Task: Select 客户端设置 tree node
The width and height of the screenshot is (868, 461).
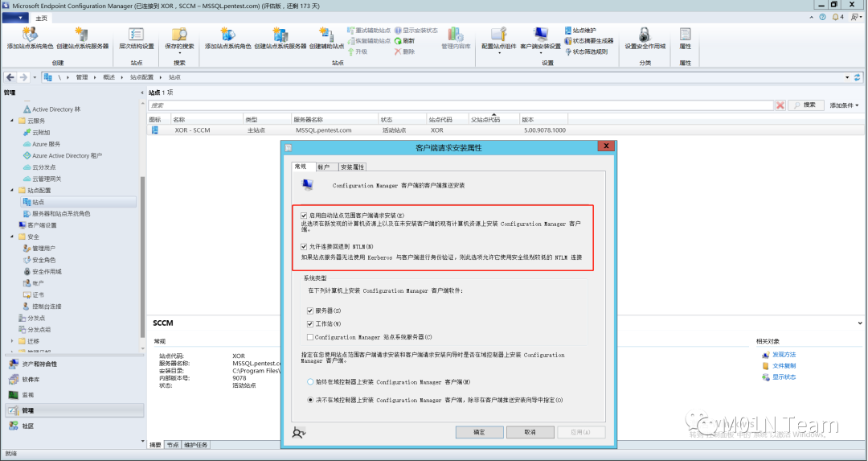Action: coord(38,225)
